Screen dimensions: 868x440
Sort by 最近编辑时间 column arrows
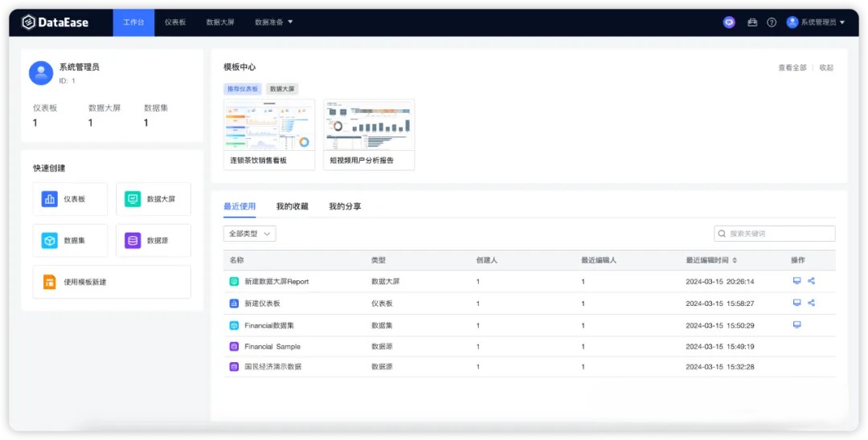735,260
